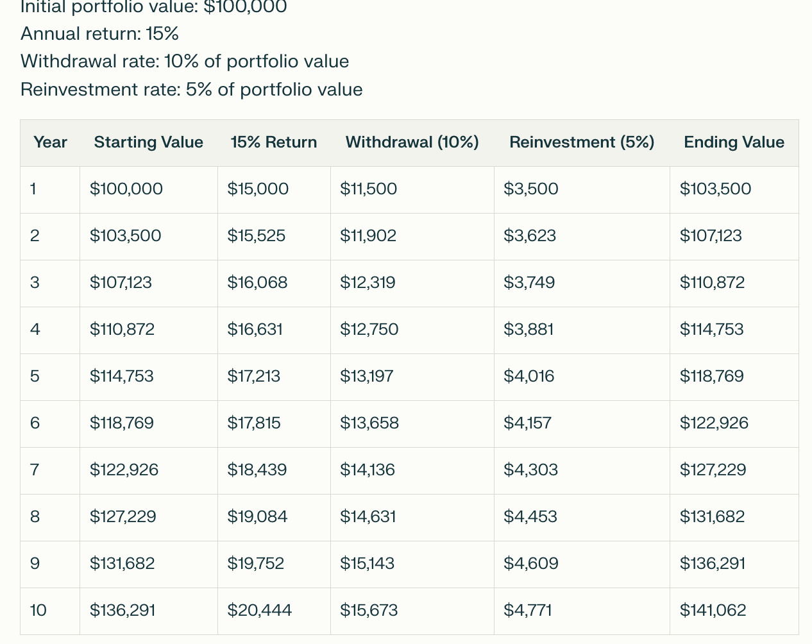Select the $4,453 reinvestment cell
812x644 pixels.
[x=530, y=517]
